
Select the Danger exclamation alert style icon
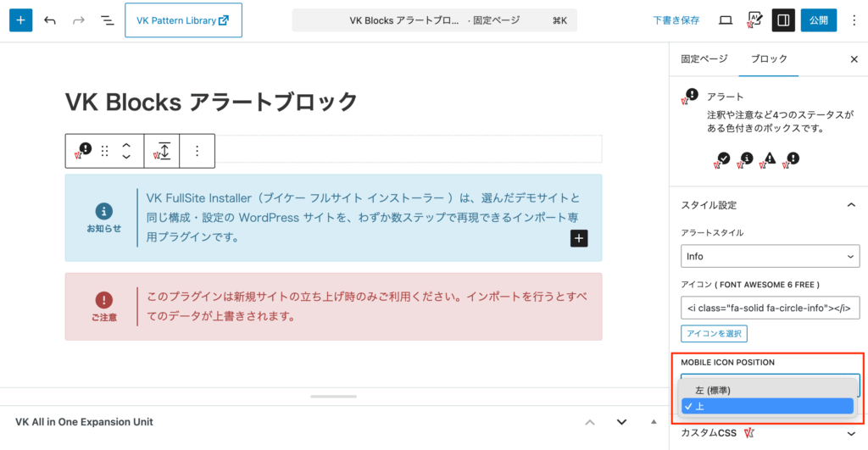(x=791, y=160)
